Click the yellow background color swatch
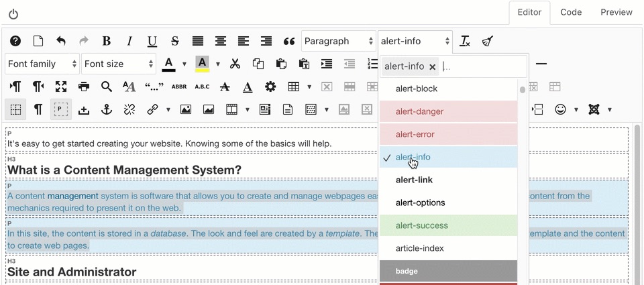Viewport: 644px width, 285px height. [202, 64]
